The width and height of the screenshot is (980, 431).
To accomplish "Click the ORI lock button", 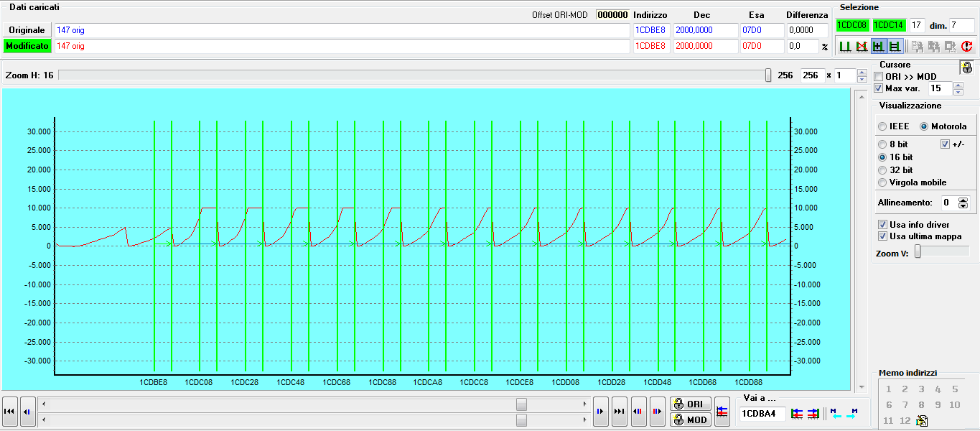I will pyautogui.click(x=690, y=404).
